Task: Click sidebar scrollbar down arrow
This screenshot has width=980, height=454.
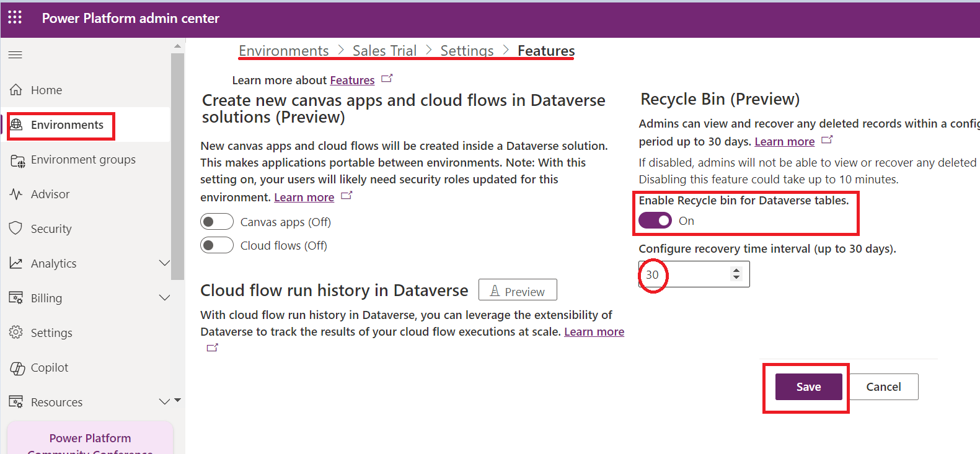Action: pos(177,400)
